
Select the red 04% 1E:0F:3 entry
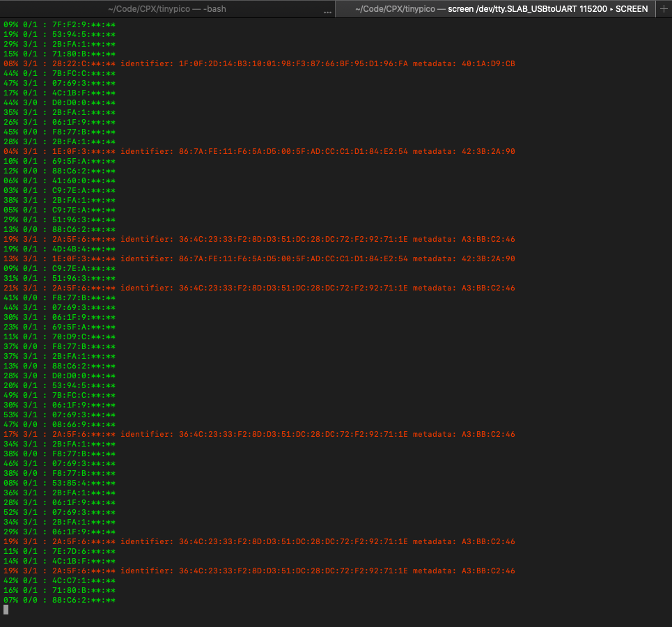60,151
